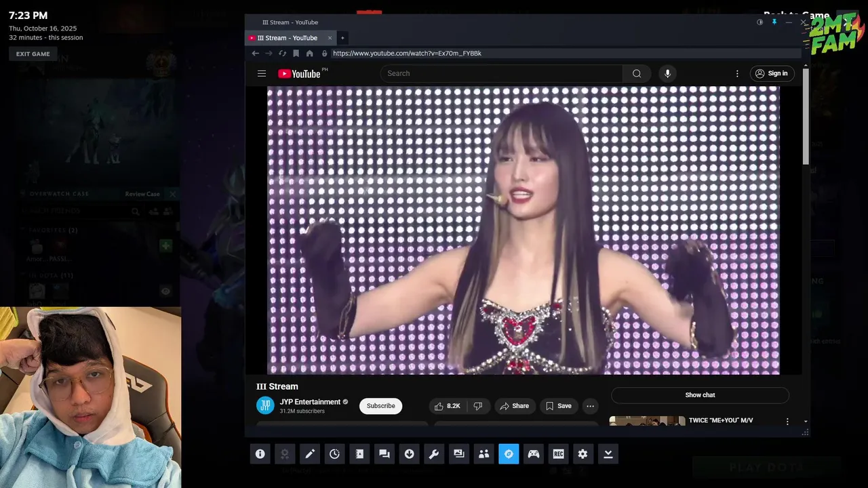Click the browser page vertical scrollbar
The width and height of the screenshot is (868, 488).
click(806, 117)
